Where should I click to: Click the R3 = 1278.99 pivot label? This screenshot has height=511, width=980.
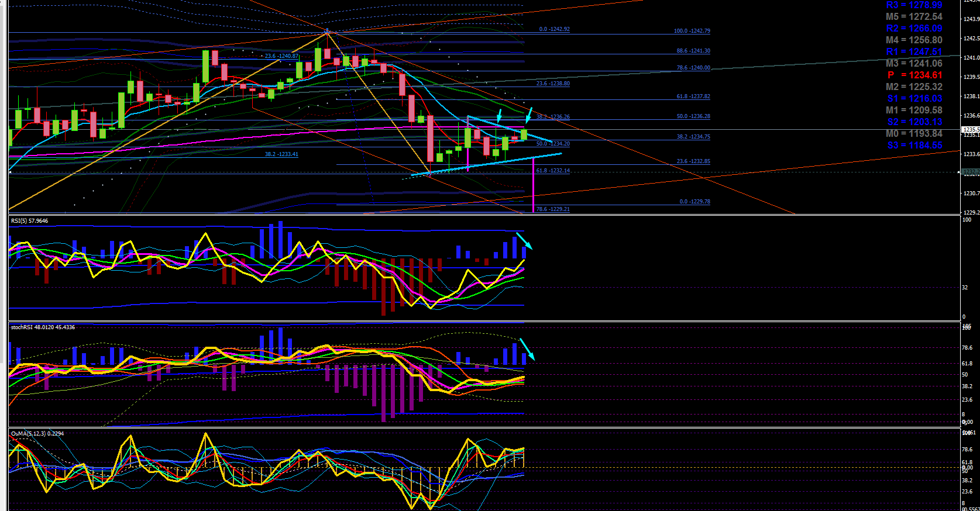[x=914, y=5]
